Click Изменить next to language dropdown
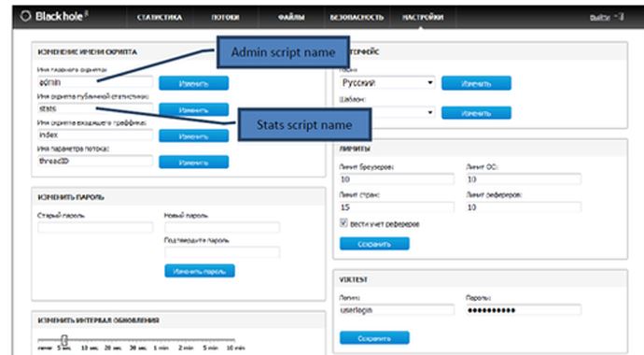 (x=476, y=83)
